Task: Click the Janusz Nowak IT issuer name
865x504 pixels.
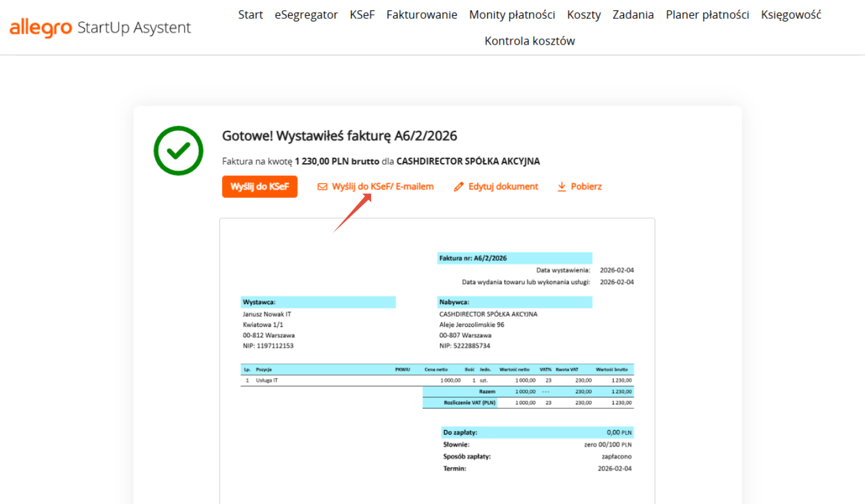Action: point(267,314)
